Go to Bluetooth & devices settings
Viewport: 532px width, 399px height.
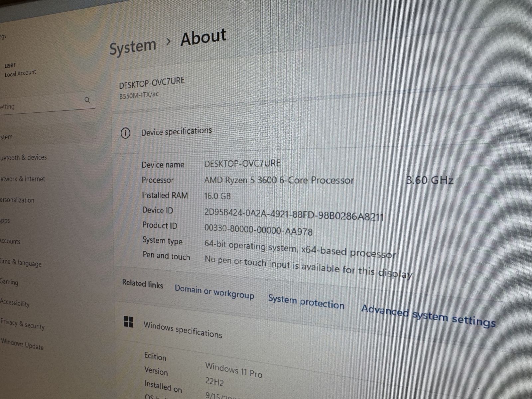[23, 157]
